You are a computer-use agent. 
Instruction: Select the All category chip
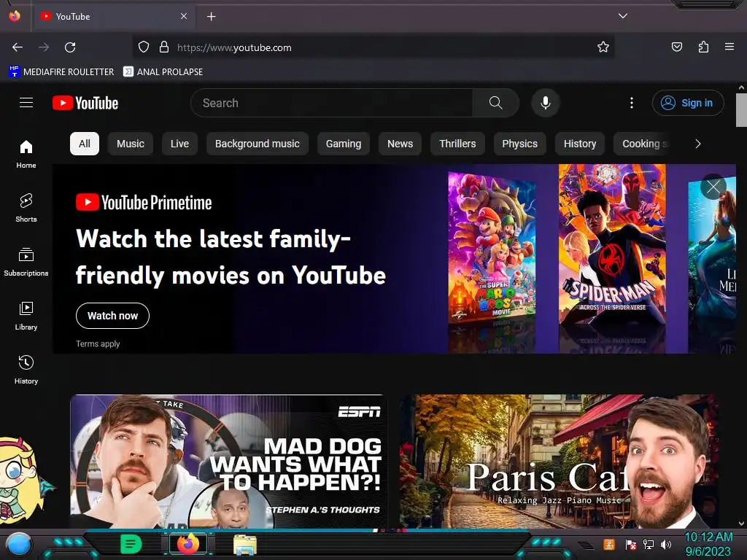85,144
